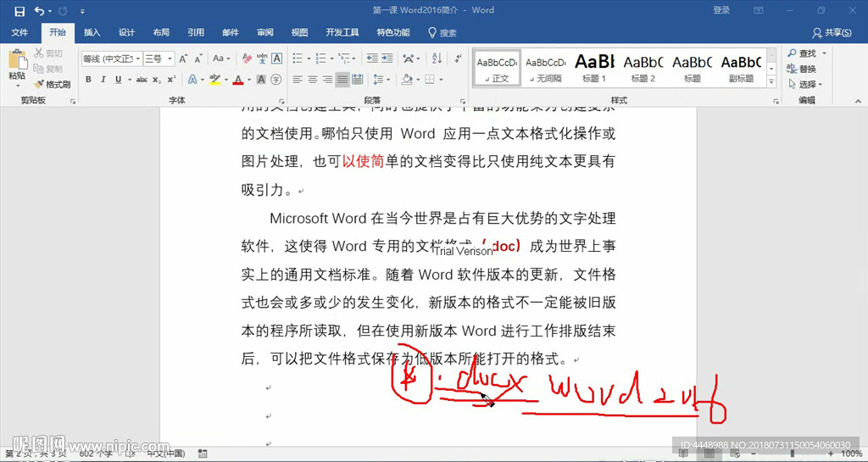Click the Format Painter (格式刷) button
This screenshot has width=868, height=462.
point(52,84)
